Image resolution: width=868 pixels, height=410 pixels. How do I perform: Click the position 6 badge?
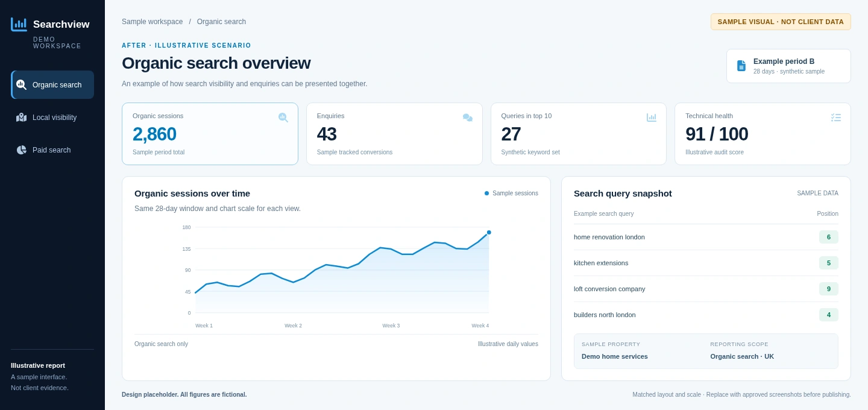(x=828, y=237)
